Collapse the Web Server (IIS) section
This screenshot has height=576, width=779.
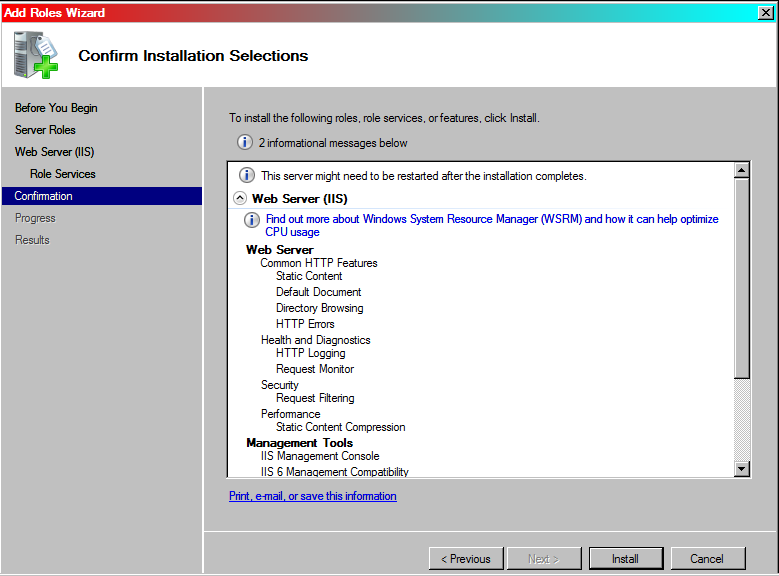tap(240, 198)
